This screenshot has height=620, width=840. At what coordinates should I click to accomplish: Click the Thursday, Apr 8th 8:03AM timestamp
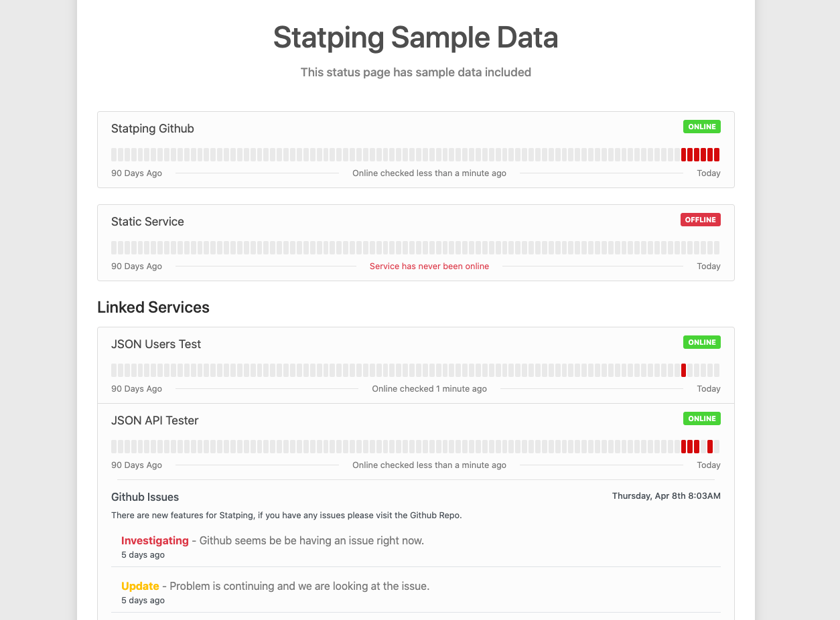(x=666, y=495)
